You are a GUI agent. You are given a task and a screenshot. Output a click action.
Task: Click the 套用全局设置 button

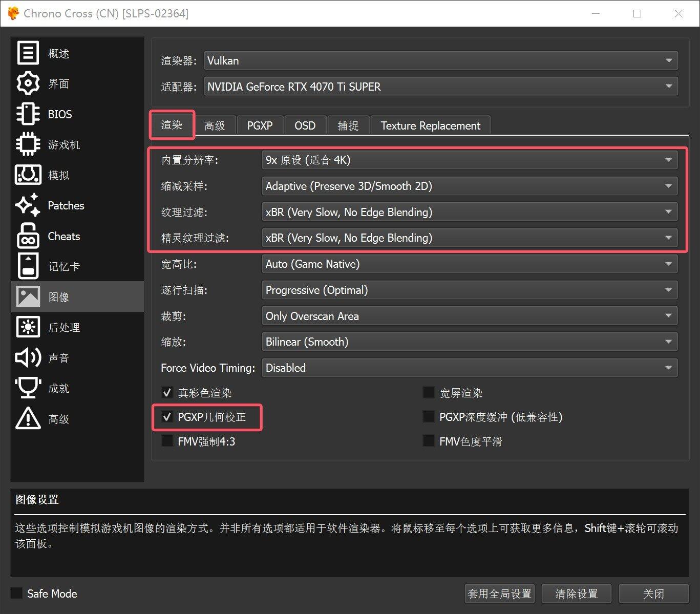499,594
